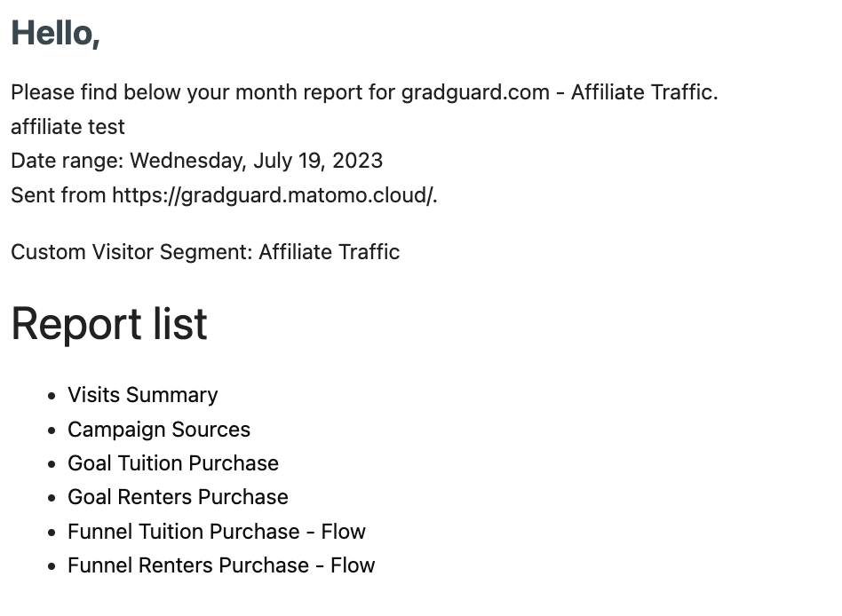Image resolution: width=842 pixels, height=616 pixels.
Task: Open the Visits Summary report link
Action: pos(143,395)
